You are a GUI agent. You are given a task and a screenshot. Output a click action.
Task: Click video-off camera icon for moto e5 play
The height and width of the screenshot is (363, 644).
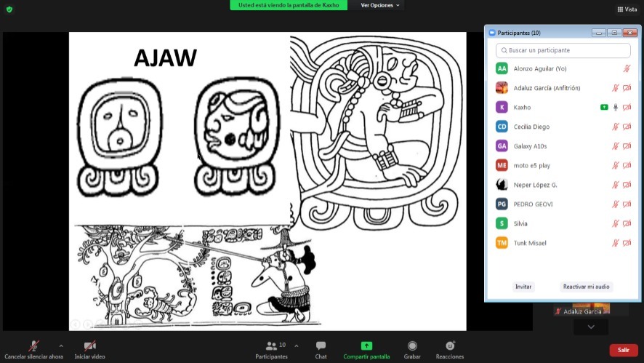coord(627,165)
